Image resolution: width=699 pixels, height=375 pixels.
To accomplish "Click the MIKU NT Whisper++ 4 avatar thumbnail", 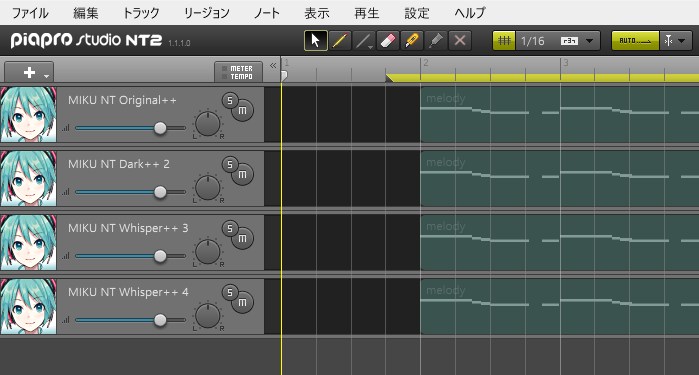I will tap(29, 306).
